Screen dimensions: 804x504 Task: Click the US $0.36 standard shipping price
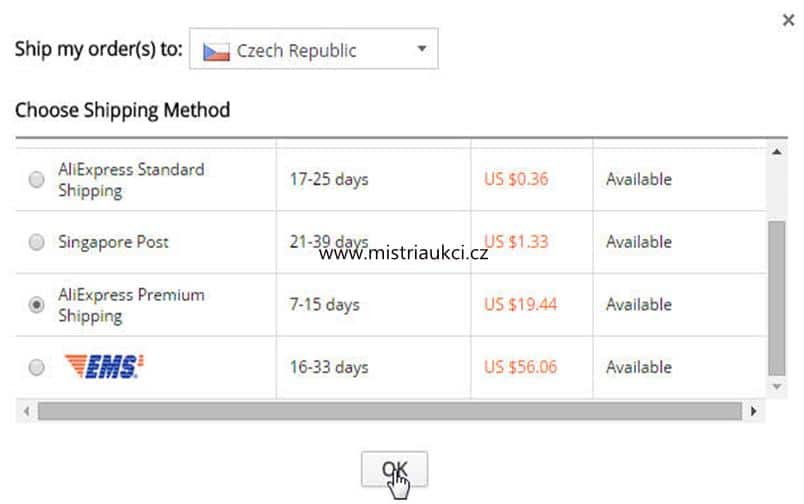click(x=516, y=179)
